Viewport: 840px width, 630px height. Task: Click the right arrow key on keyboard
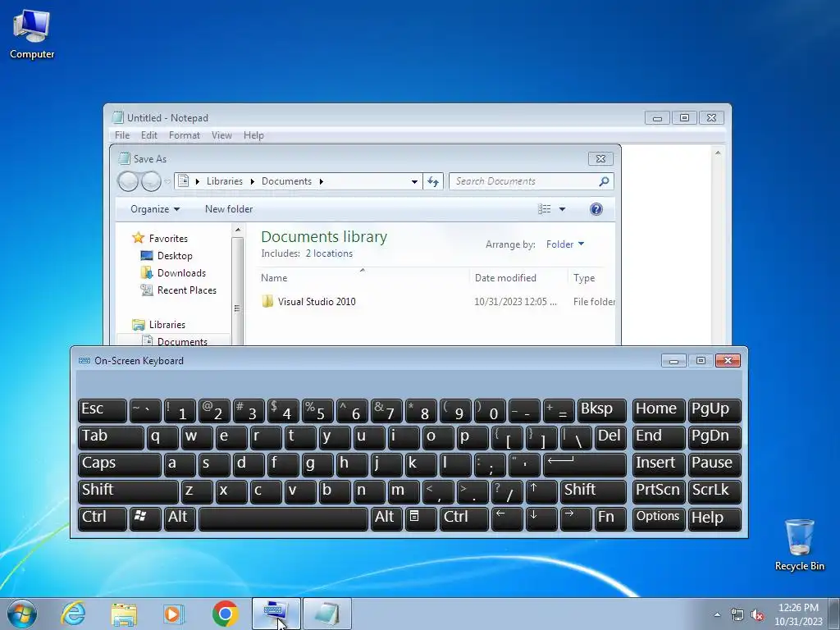[x=575, y=518]
